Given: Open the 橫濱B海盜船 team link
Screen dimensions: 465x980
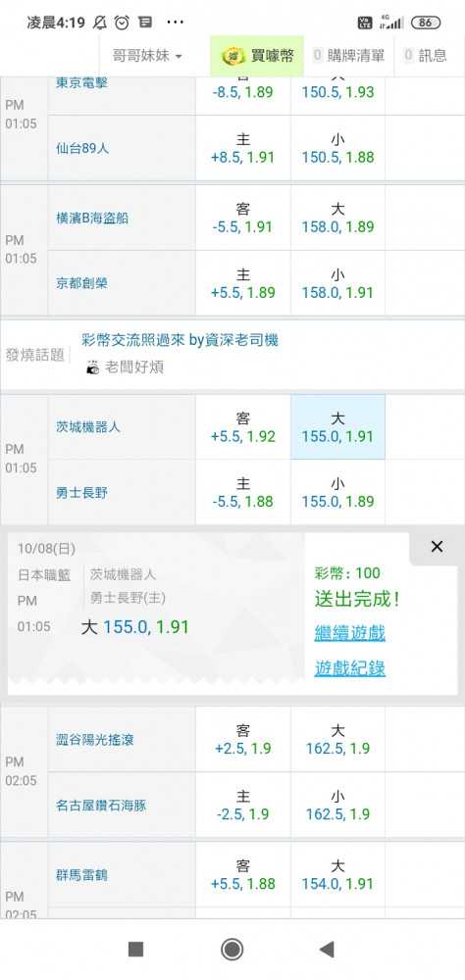Looking at the screenshot, I should [x=92, y=218].
